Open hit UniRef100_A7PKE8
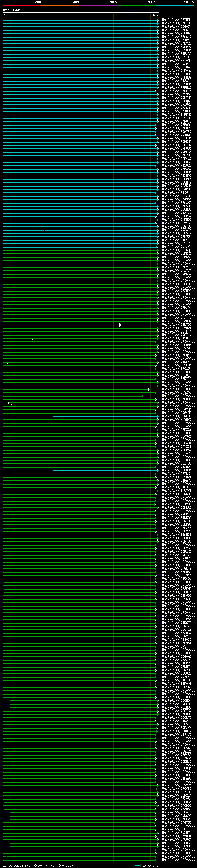Screen dimensions: 197x868 (177, 30)
